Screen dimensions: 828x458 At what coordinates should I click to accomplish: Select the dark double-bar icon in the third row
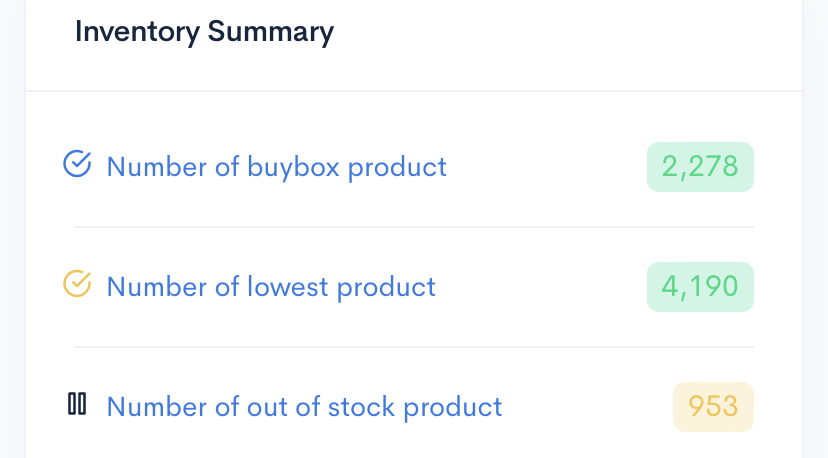point(77,404)
